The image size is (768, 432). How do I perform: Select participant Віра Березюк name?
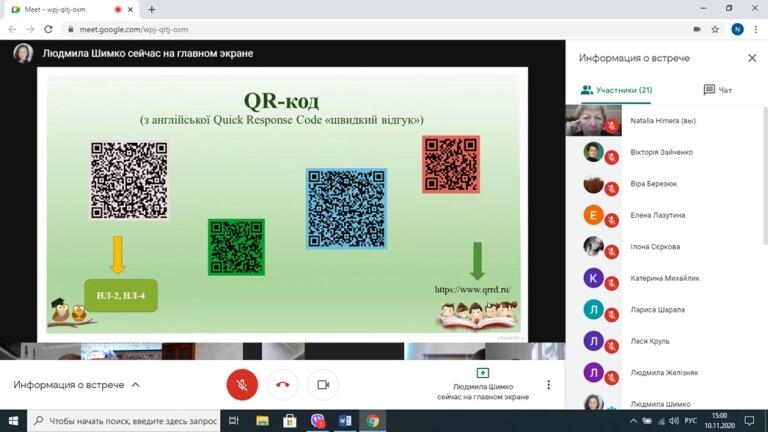point(653,184)
